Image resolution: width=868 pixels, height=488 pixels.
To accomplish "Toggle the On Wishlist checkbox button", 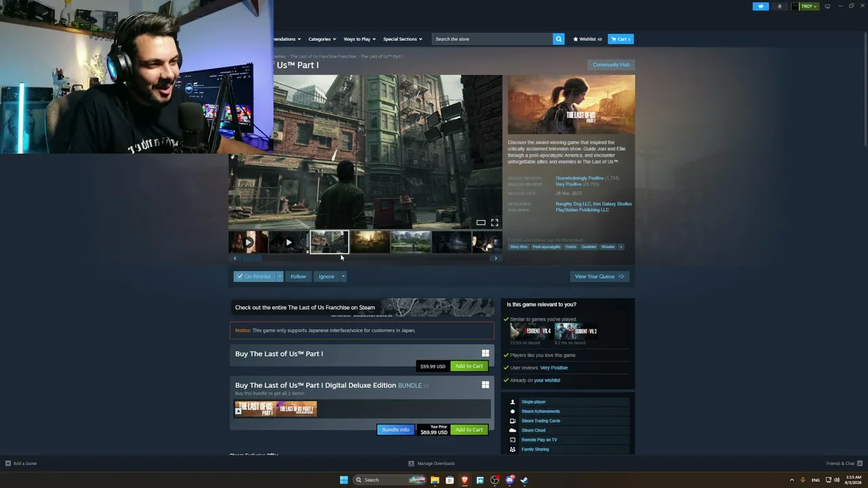I will pyautogui.click(x=254, y=277).
